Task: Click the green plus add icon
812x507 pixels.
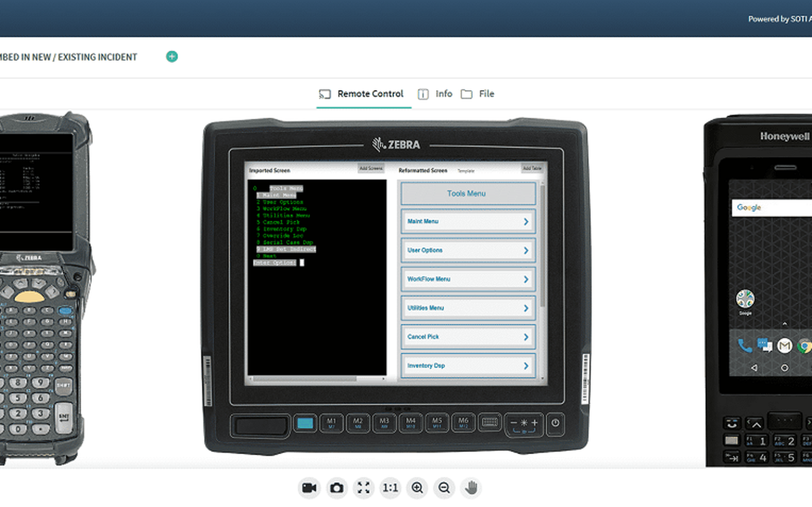Action: pos(172,57)
